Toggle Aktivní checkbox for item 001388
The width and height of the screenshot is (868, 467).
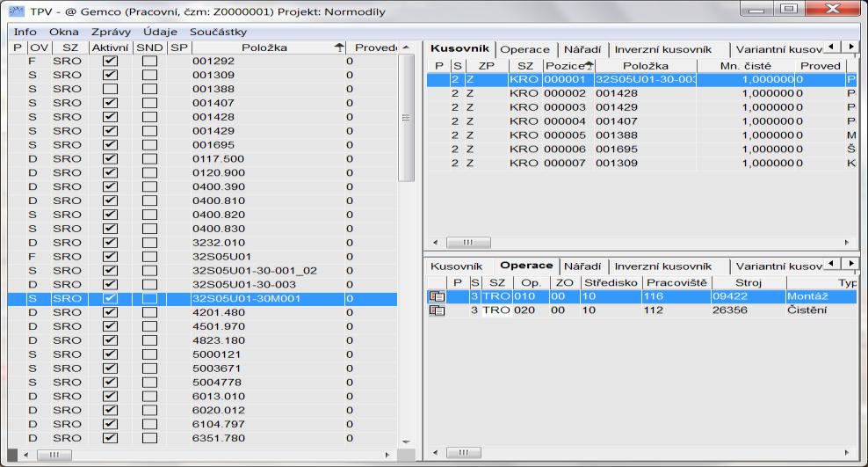pos(110,89)
